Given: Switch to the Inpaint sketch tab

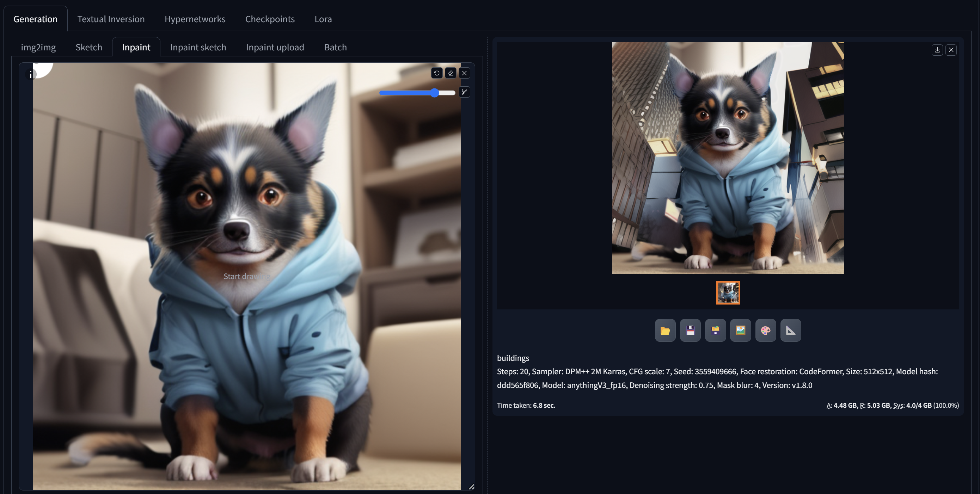Looking at the screenshot, I should click(198, 47).
